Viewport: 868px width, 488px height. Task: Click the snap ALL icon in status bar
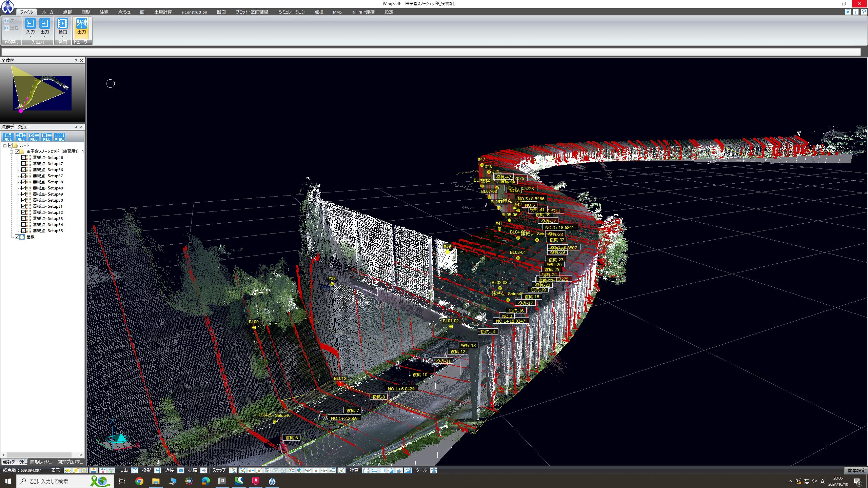(233, 470)
